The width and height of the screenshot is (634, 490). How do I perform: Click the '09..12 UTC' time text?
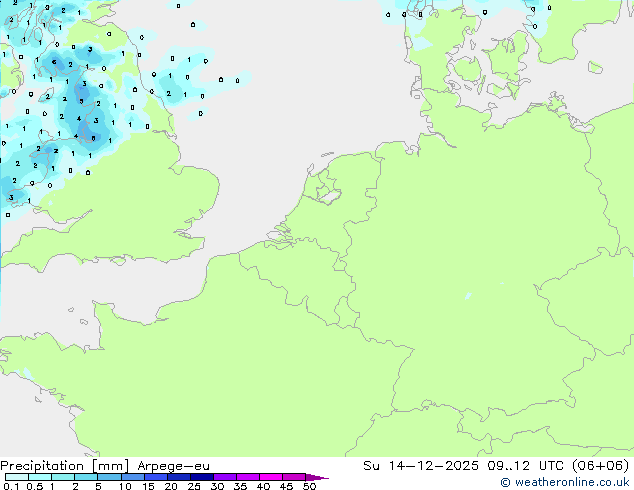[x=526, y=466]
